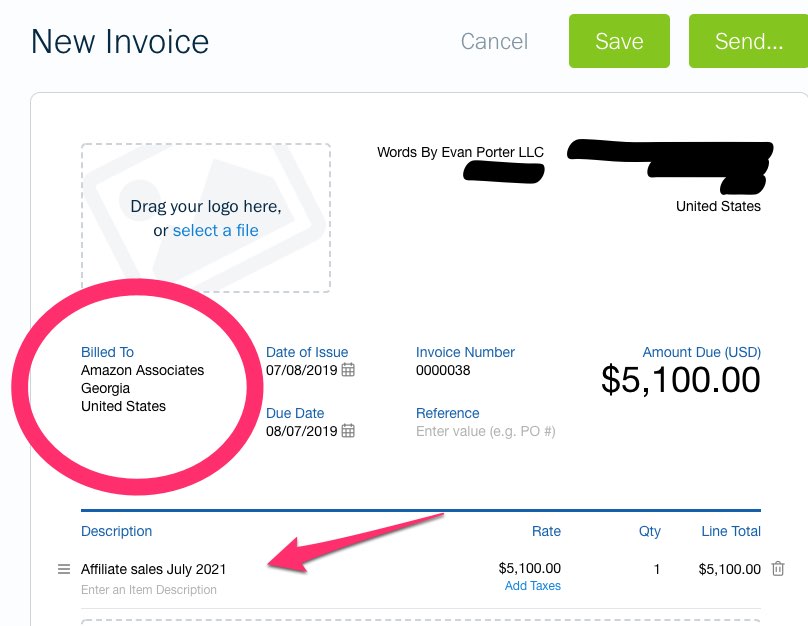The width and height of the screenshot is (808, 626).
Task: Edit the Affiliate sales July 2021 item name
Action: 154,569
